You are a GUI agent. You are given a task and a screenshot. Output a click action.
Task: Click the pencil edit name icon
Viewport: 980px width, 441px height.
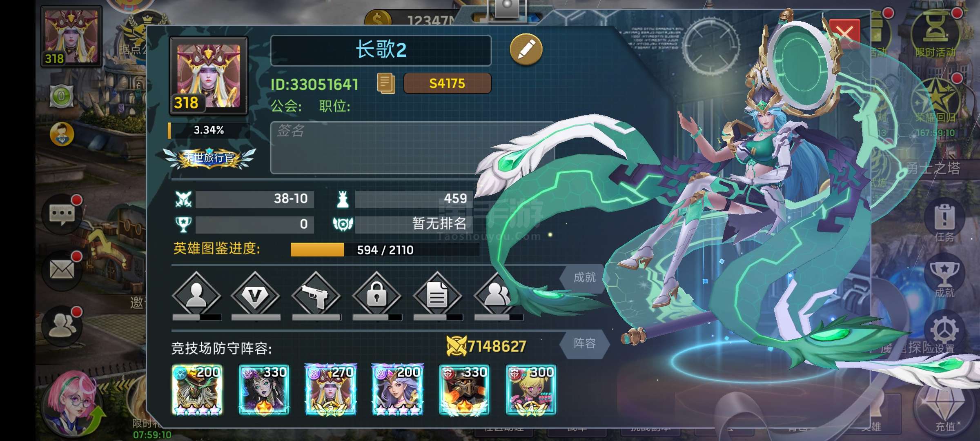(x=526, y=49)
